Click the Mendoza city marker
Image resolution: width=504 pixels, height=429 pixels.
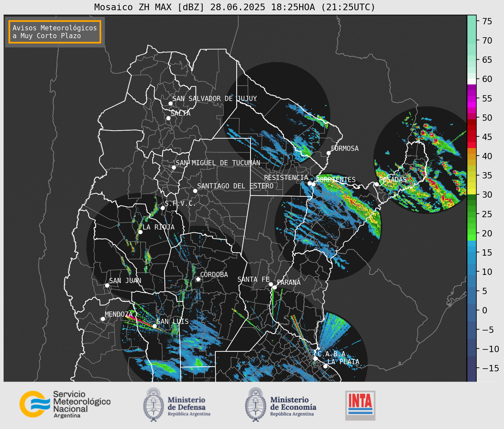pos(103,319)
